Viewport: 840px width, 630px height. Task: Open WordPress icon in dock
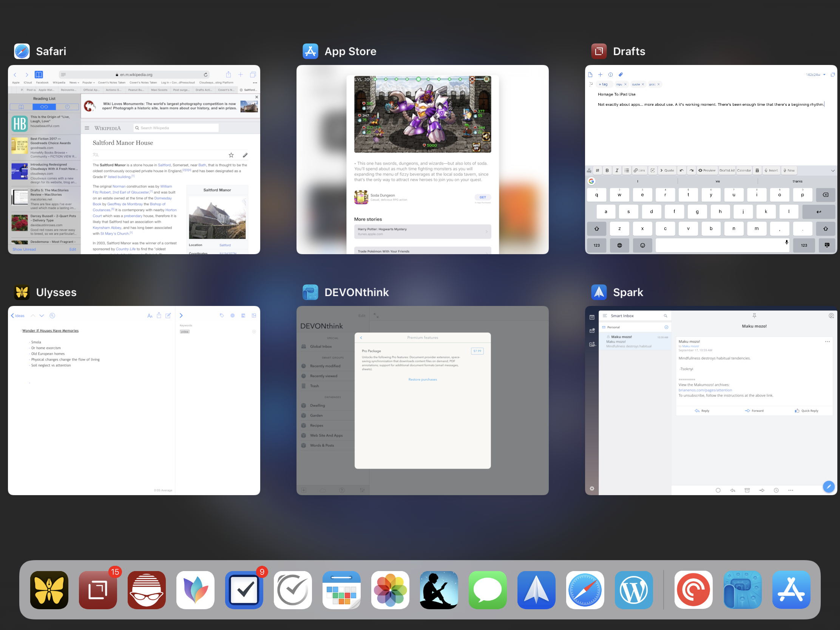coord(633,589)
